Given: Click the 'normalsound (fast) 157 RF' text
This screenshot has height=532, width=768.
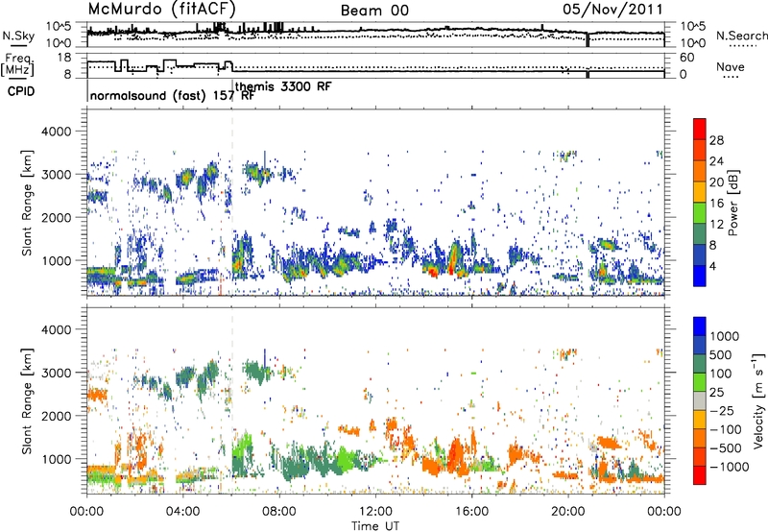Looking at the screenshot, I should 172,95.
